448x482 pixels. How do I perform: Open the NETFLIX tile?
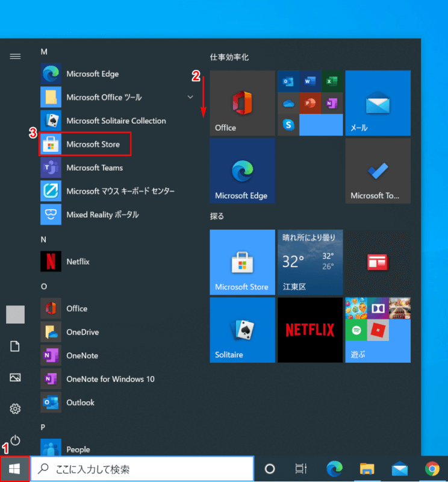(310, 330)
